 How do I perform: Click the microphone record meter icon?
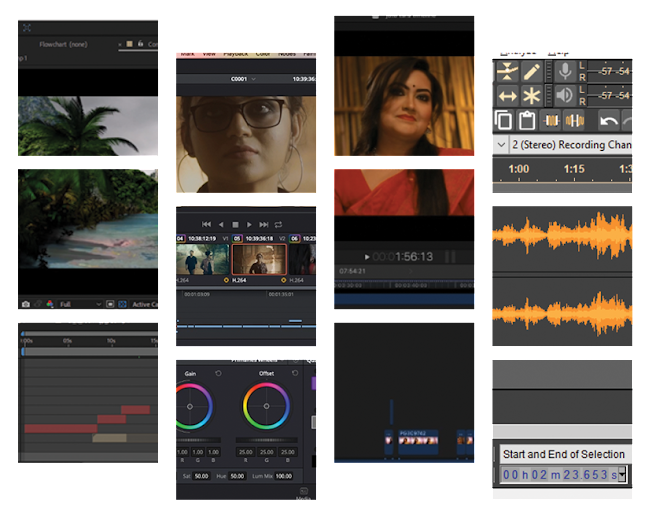pyautogui.click(x=565, y=71)
